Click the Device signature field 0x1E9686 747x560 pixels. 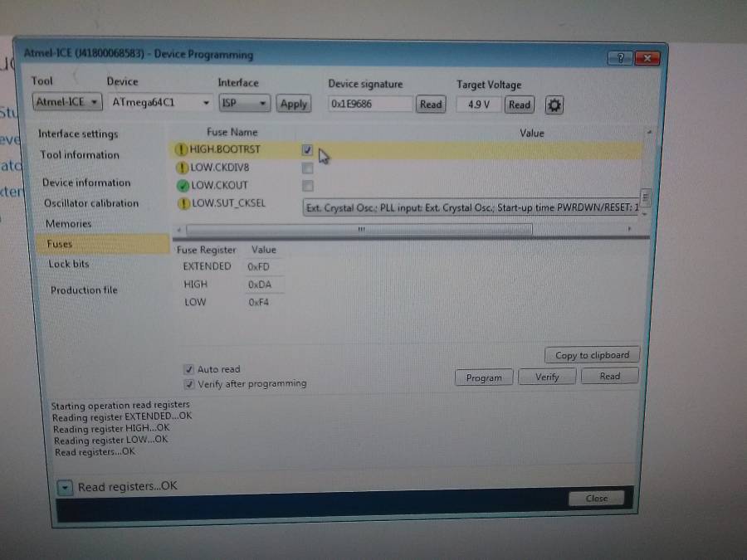369,104
